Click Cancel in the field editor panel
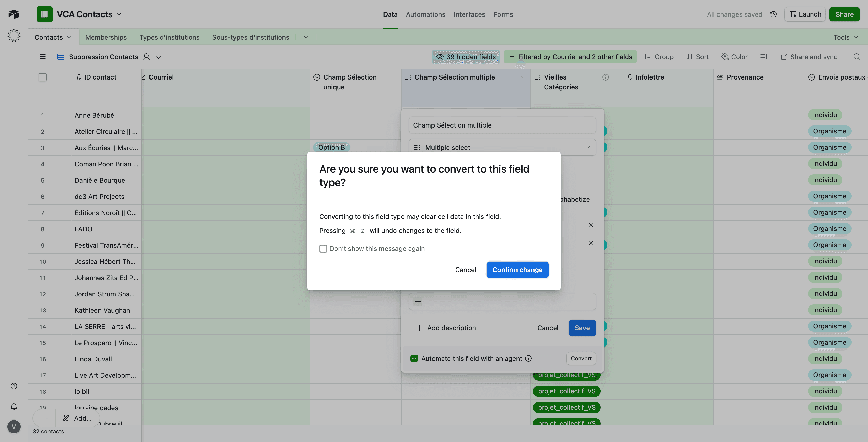 pos(547,328)
